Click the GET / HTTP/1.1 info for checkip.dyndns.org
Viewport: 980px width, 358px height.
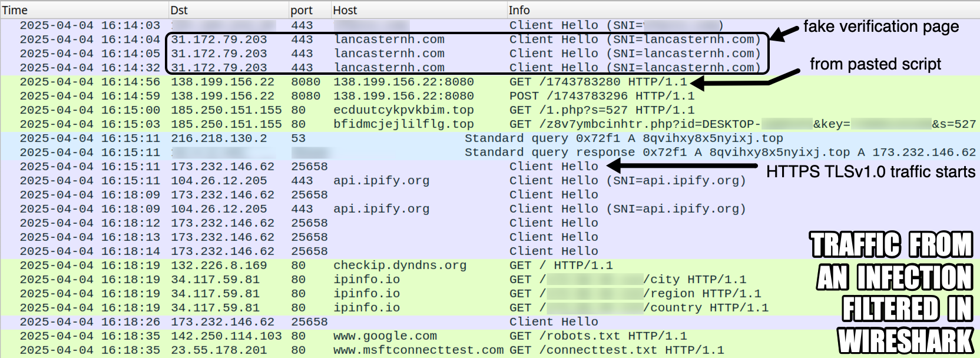tap(561, 266)
